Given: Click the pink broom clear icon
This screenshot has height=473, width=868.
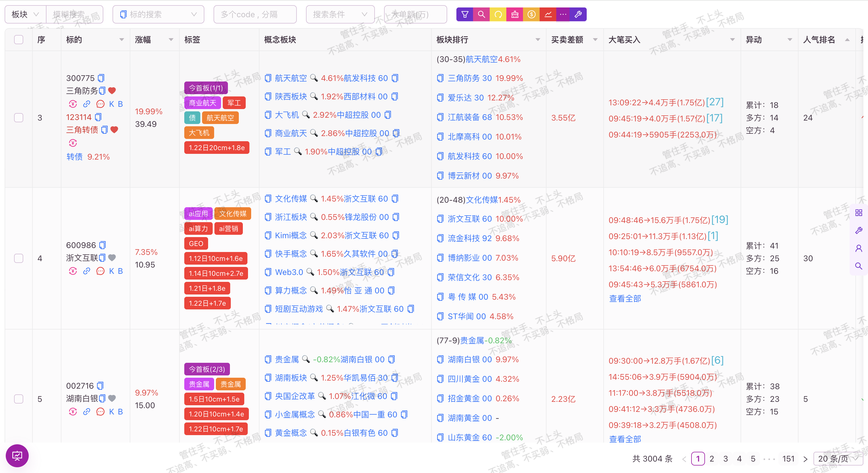Looking at the screenshot, I should tap(515, 14).
